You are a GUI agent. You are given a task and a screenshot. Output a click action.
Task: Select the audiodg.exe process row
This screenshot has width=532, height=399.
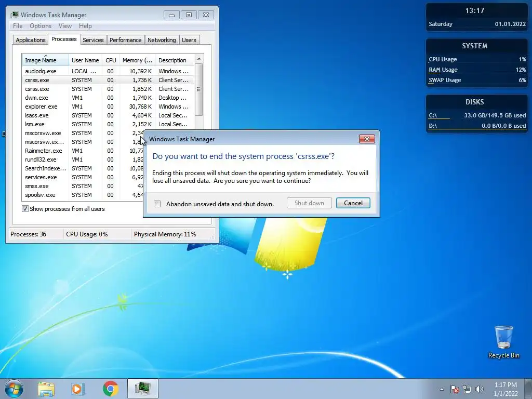108,71
